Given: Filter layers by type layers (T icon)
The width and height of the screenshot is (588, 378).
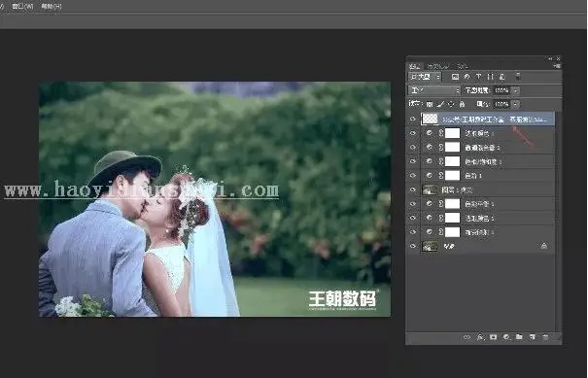Looking at the screenshot, I should point(478,77).
